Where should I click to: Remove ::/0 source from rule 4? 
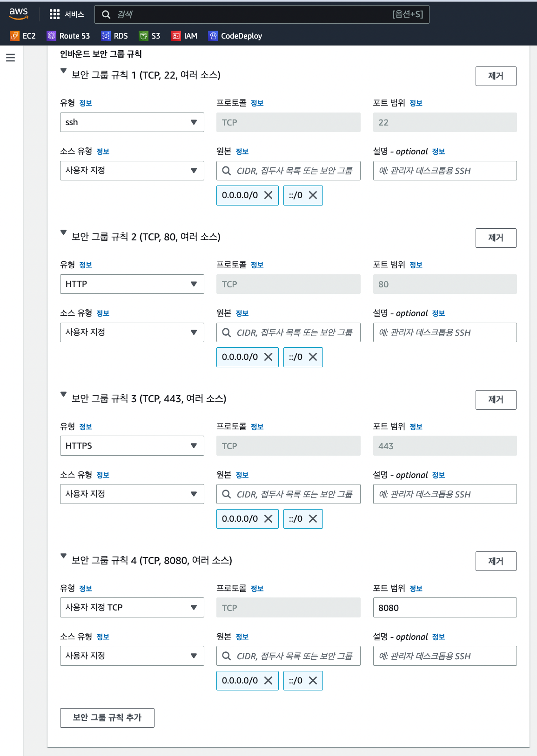[313, 681]
